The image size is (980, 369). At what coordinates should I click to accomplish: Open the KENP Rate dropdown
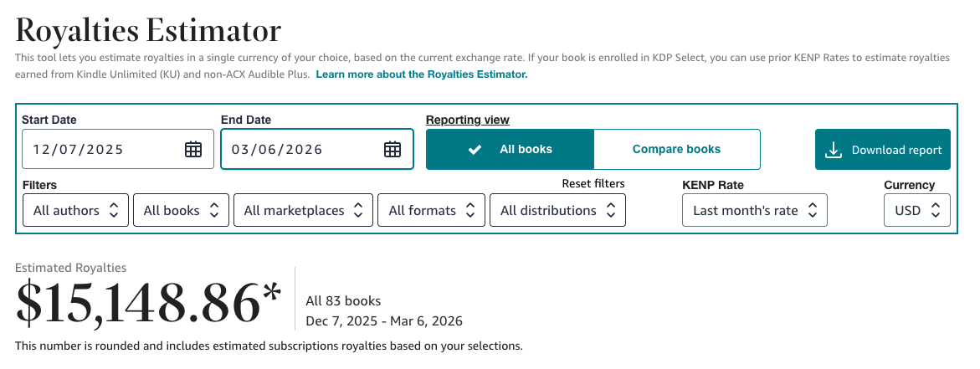pos(754,211)
